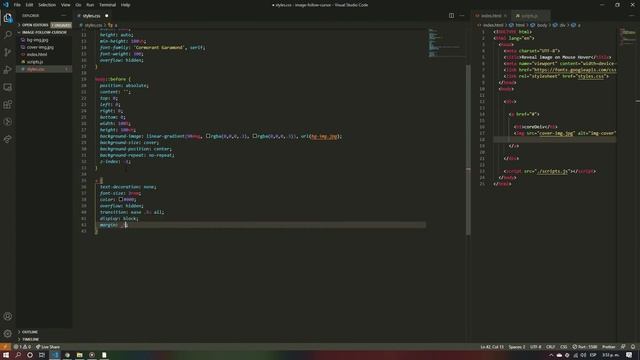Open Cortana circle on taskbar
Image resolution: width=640 pixels, height=360 pixels.
click(x=30, y=355)
